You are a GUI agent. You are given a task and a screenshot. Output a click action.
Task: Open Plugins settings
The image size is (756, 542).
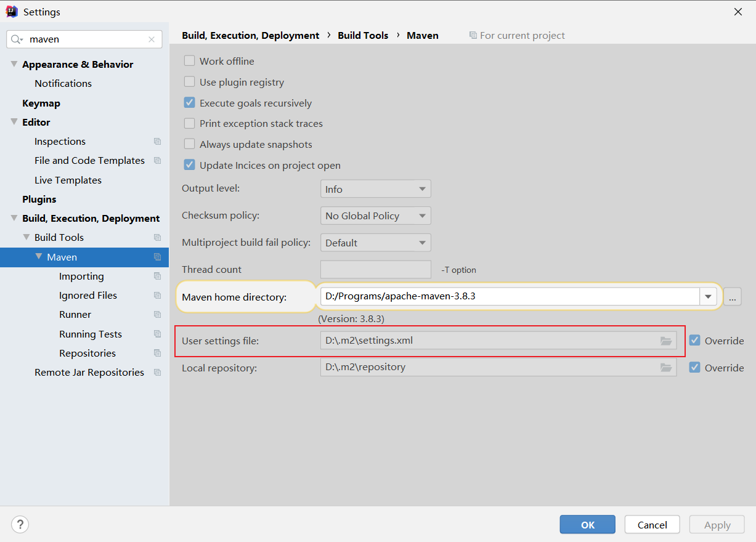[39, 199]
